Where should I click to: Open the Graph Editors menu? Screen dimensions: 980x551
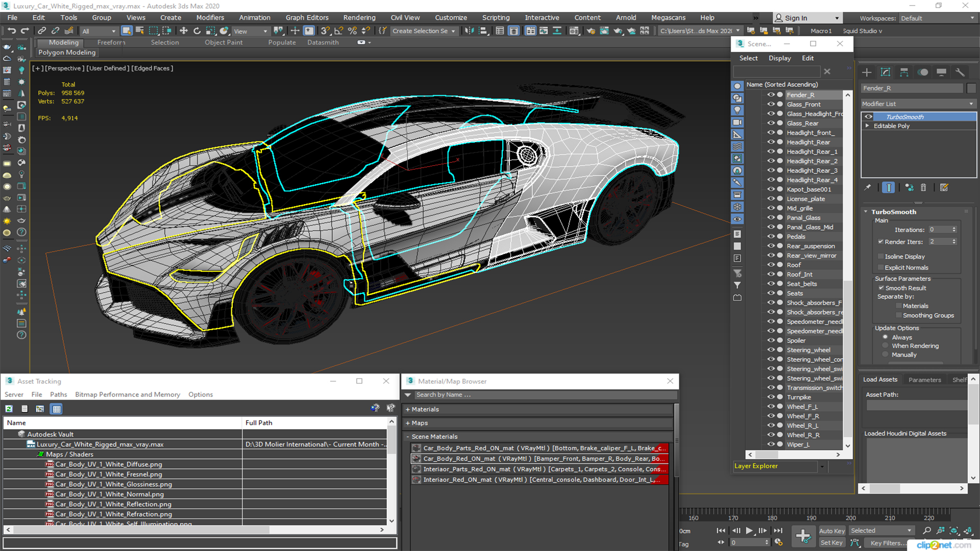(307, 17)
